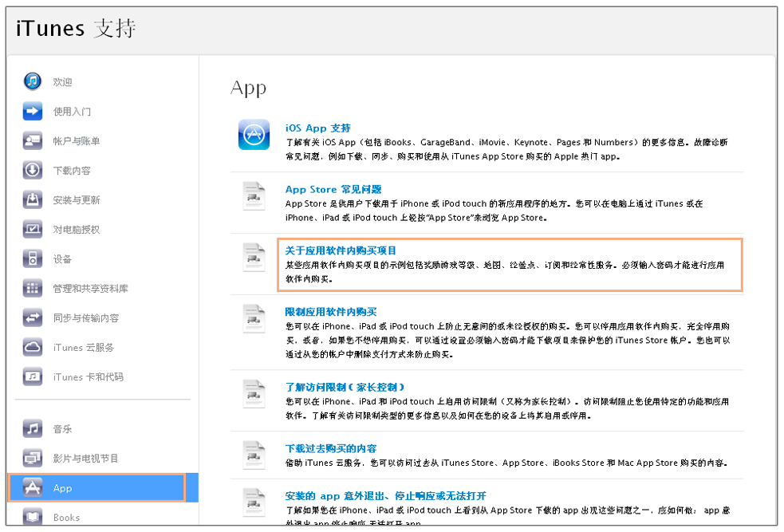Open 设备 in the sidebar
Screen dimensions: 784x532
(62, 258)
